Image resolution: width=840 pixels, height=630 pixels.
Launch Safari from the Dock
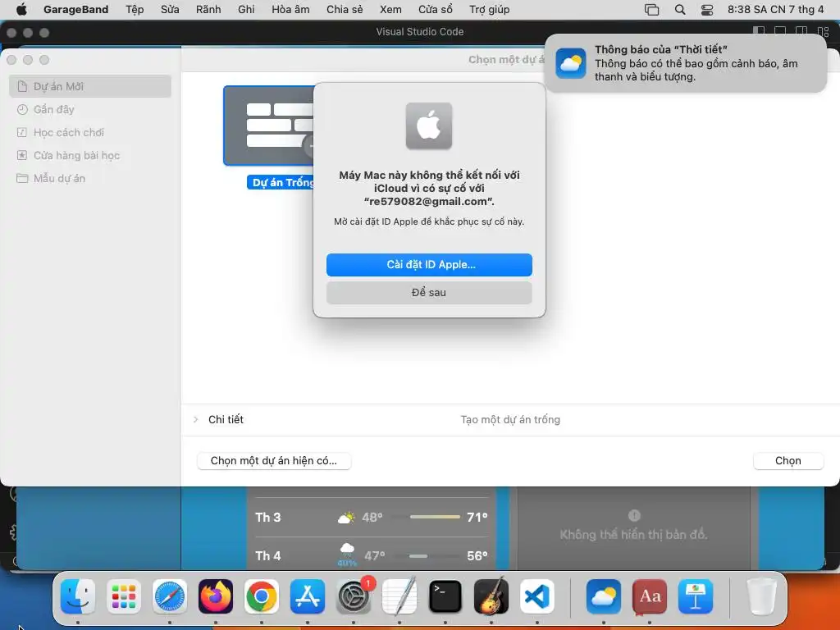pyautogui.click(x=170, y=596)
